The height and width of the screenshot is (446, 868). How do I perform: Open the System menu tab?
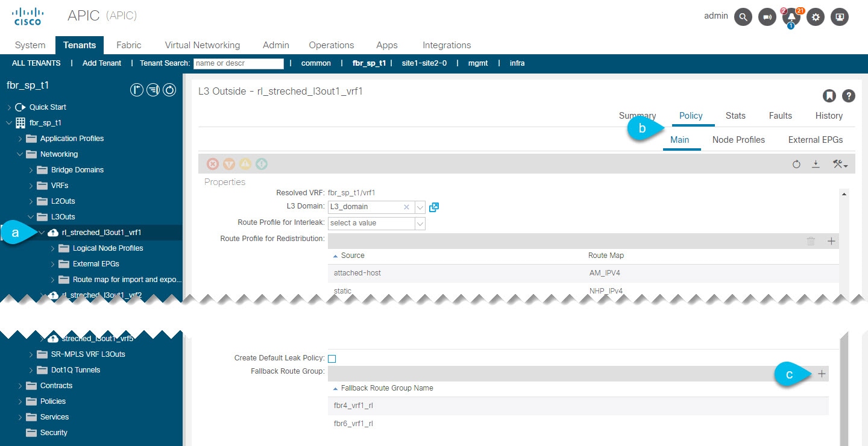[x=30, y=45]
